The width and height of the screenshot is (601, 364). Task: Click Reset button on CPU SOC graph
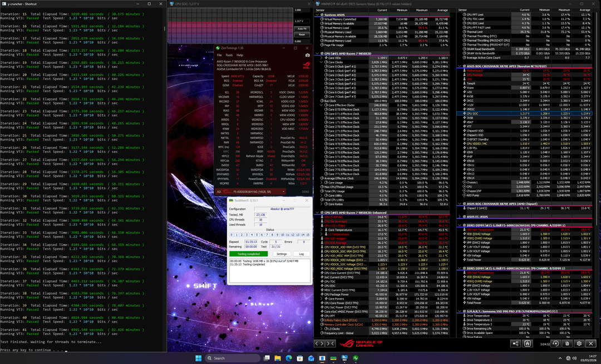tap(302, 34)
